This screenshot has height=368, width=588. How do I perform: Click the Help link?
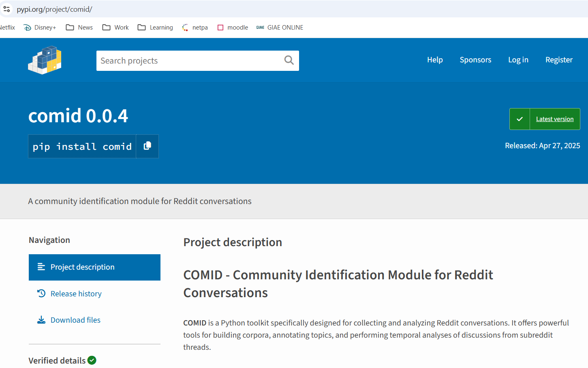pos(435,60)
